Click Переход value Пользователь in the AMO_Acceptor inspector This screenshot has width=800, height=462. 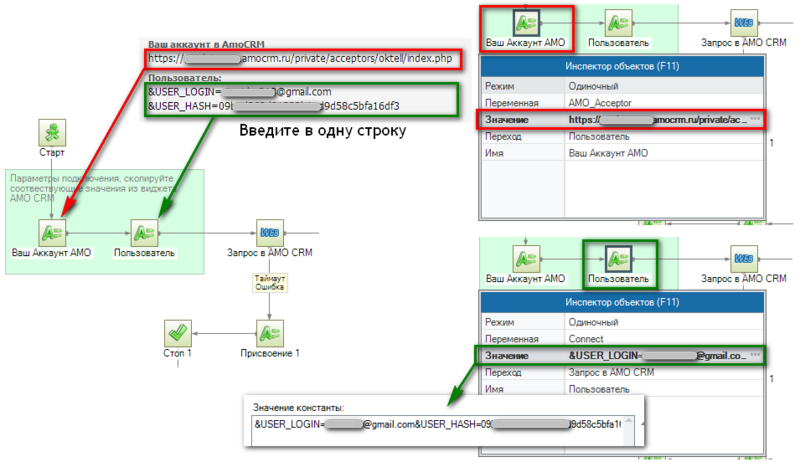664,136
